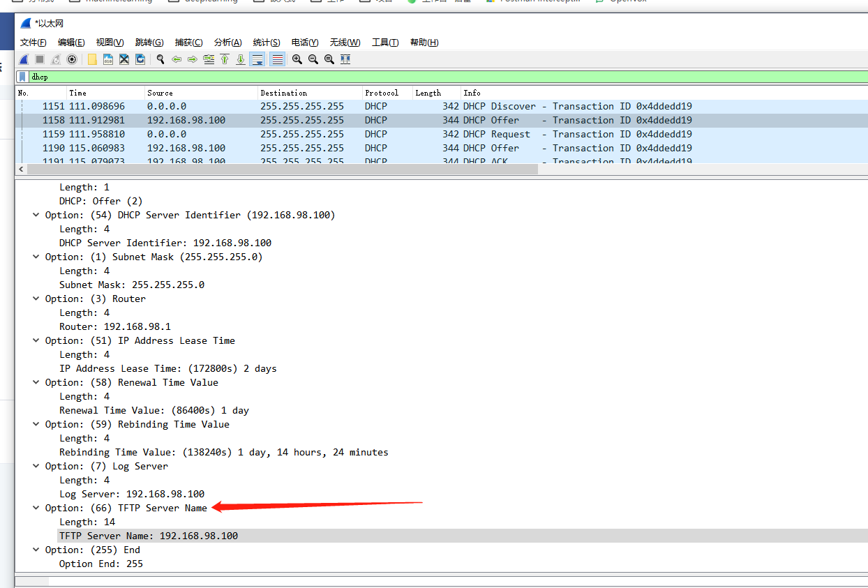Jump to the last packet
This screenshot has height=588, width=868.
coord(241,59)
